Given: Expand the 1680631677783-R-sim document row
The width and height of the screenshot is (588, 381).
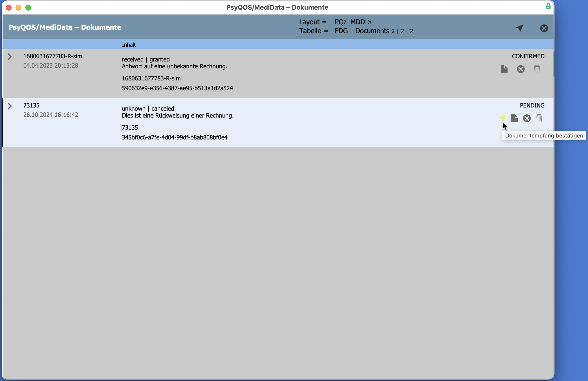Looking at the screenshot, I should [x=9, y=56].
